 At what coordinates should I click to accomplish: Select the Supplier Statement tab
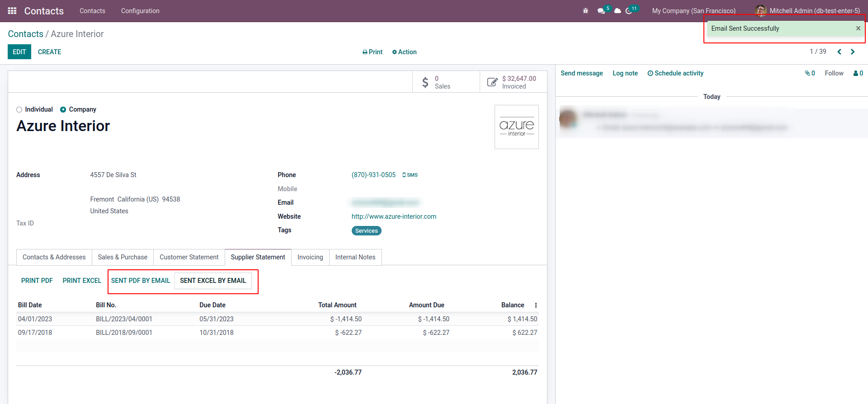coord(258,257)
